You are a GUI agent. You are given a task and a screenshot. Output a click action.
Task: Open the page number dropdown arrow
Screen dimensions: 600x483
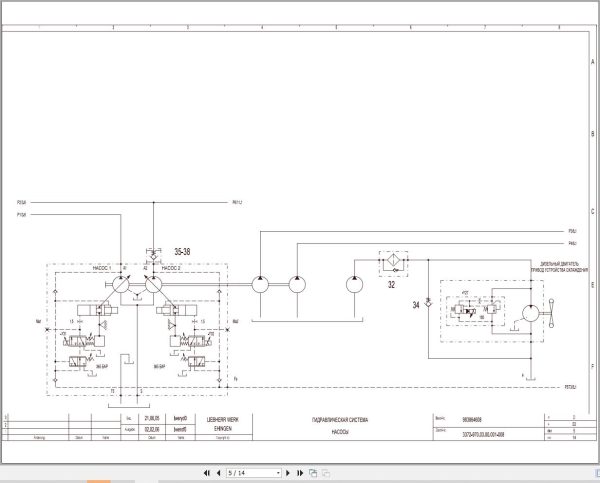[x=278, y=473]
